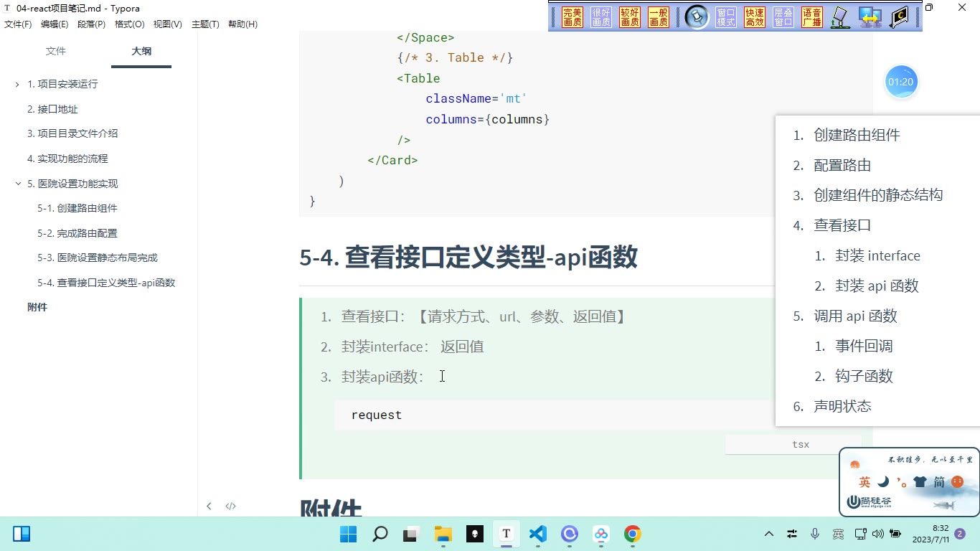This screenshot has height=551, width=980.
Task: Open the 格式(O) menu
Action: click(130, 24)
